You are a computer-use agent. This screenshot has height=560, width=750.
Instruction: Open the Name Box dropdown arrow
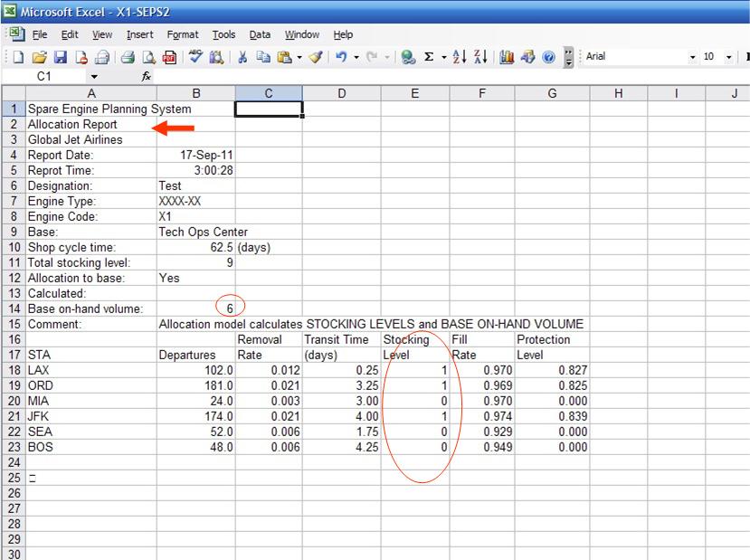tap(94, 77)
